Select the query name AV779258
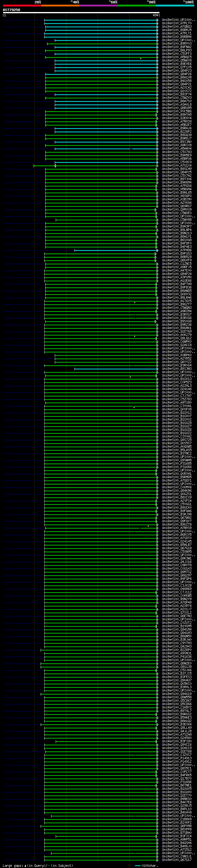The height and width of the screenshot is (868, 197). 11,10
